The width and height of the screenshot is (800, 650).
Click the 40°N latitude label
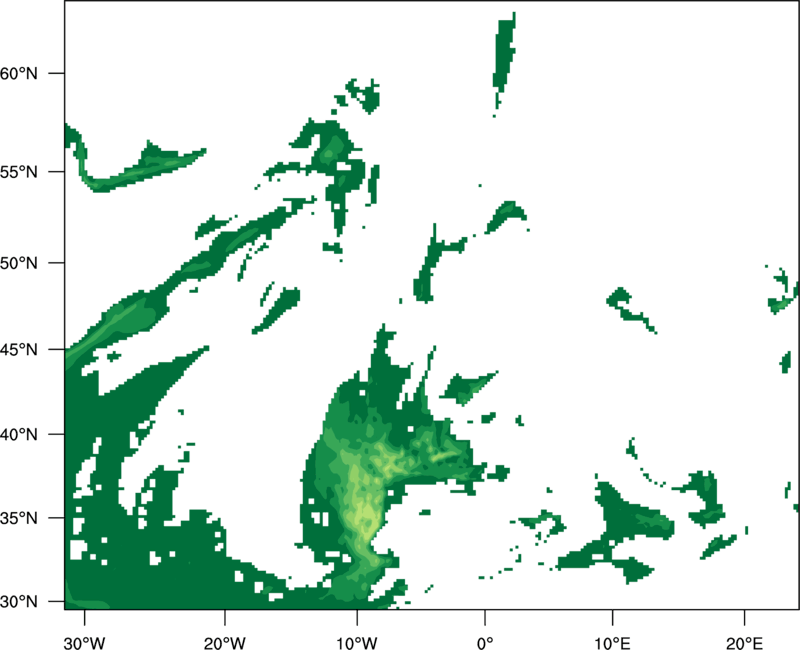pyautogui.click(x=19, y=434)
